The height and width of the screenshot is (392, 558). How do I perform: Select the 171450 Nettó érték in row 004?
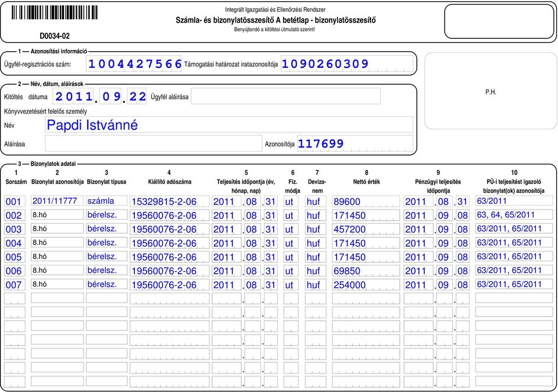coord(366,243)
